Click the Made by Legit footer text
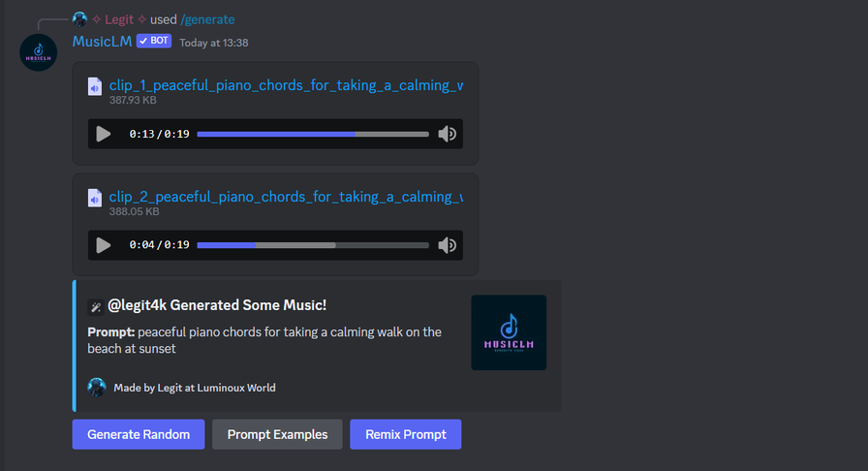The height and width of the screenshot is (471, 868). (x=195, y=388)
